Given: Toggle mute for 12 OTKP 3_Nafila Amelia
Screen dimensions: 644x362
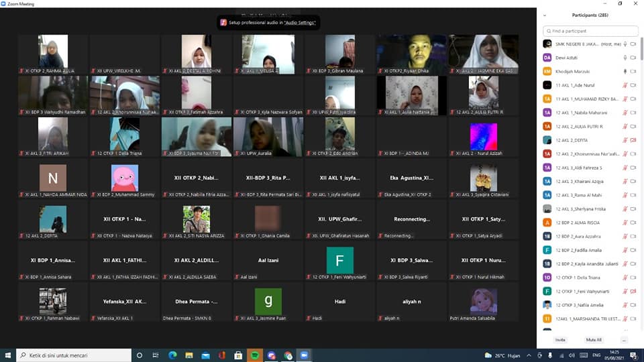Looking at the screenshot, I should coord(625,305).
